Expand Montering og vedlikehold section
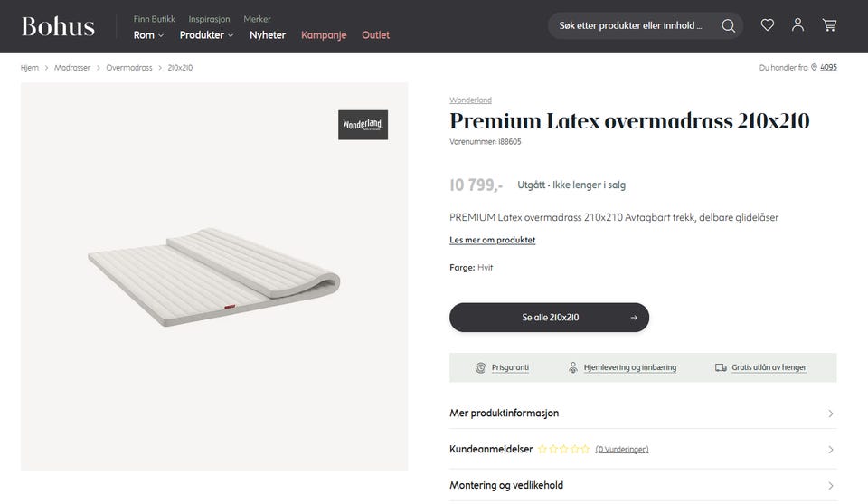The image size is (868, 504). tap(643, 485)
